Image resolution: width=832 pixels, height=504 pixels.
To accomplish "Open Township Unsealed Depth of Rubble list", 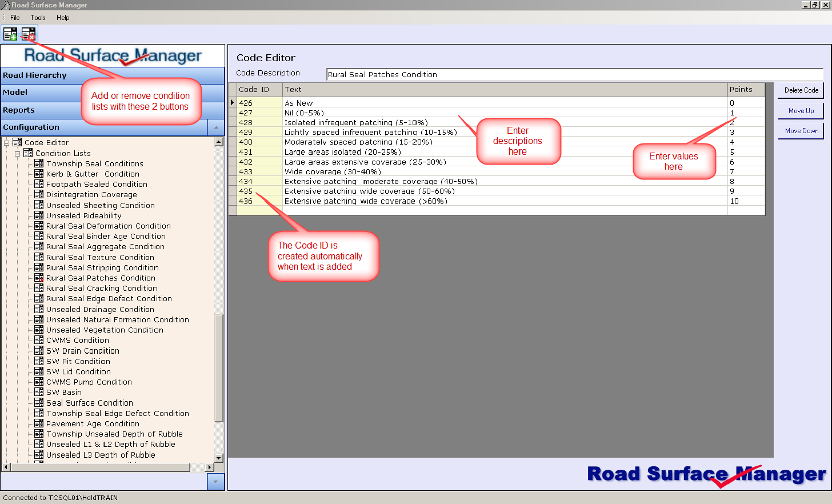I will pyautogui.click(x=114, y=434).
